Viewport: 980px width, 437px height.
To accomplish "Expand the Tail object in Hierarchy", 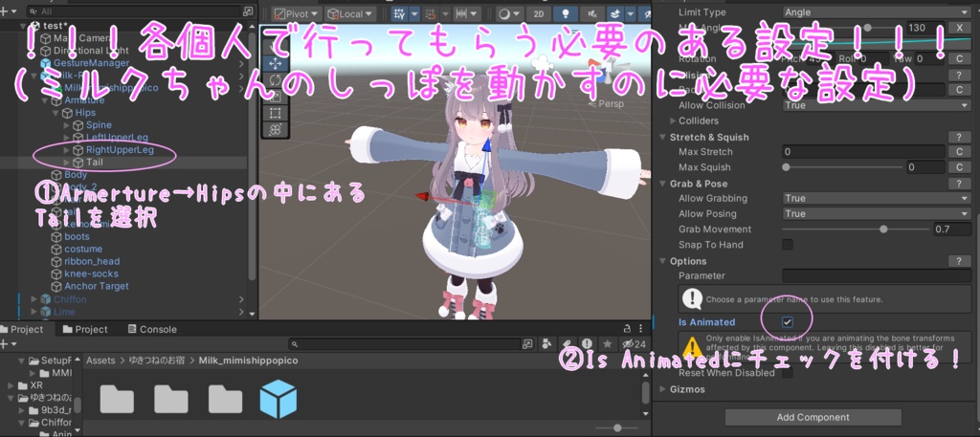I will [x=67, y=163].
